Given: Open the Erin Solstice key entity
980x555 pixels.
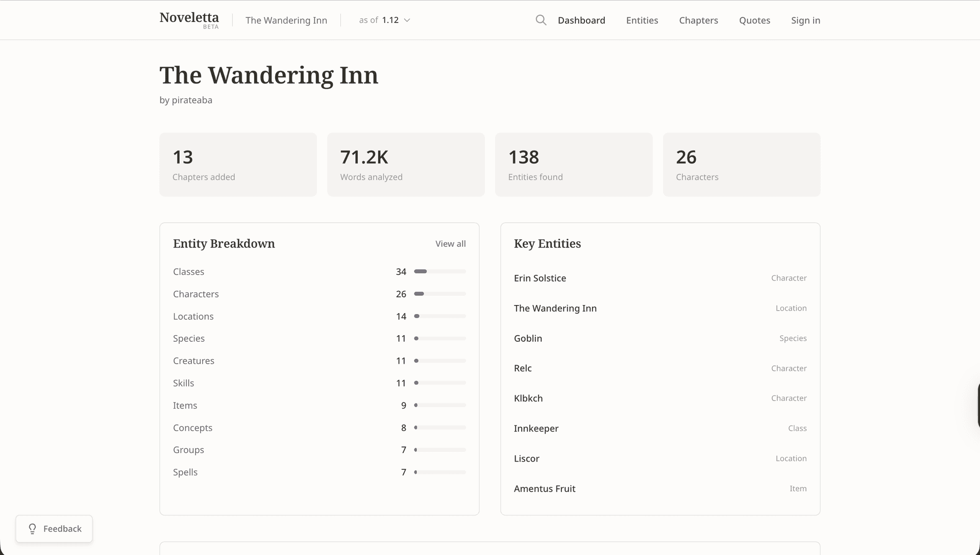Looking at the screenshot, I should pos(540,278).
